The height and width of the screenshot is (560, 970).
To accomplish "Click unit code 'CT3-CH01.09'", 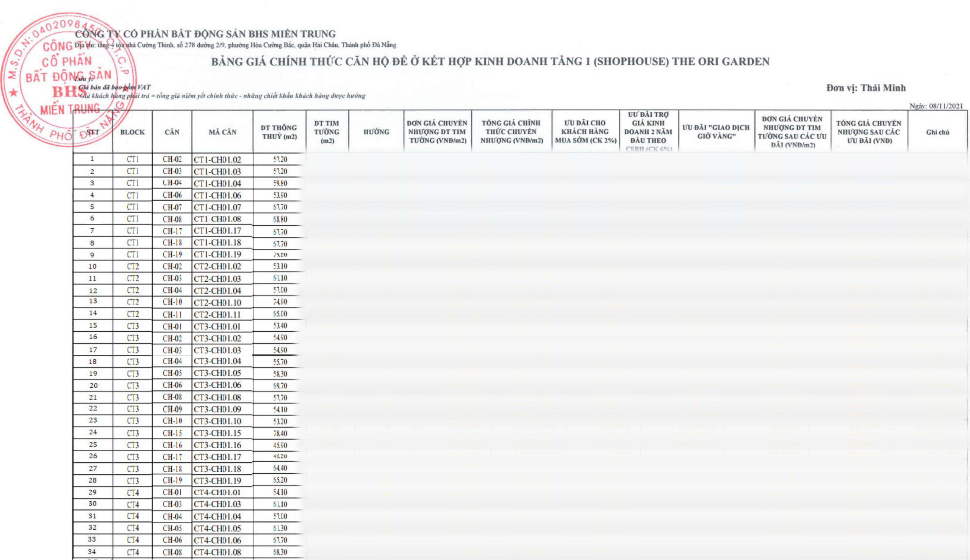I will [x=217, y=409].
